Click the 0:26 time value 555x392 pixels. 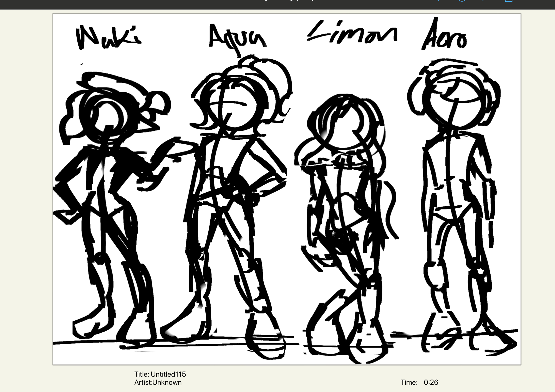coord(431,383)
